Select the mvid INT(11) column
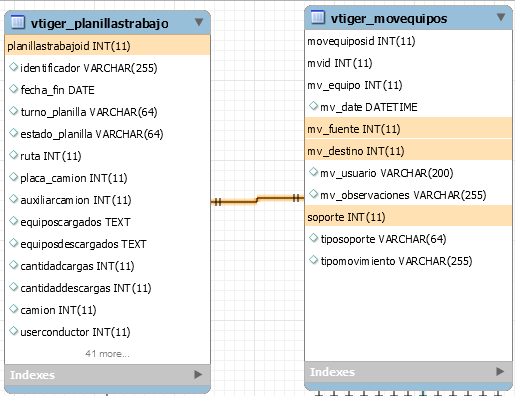Screen dimensions: 515x396 (408, 63)
